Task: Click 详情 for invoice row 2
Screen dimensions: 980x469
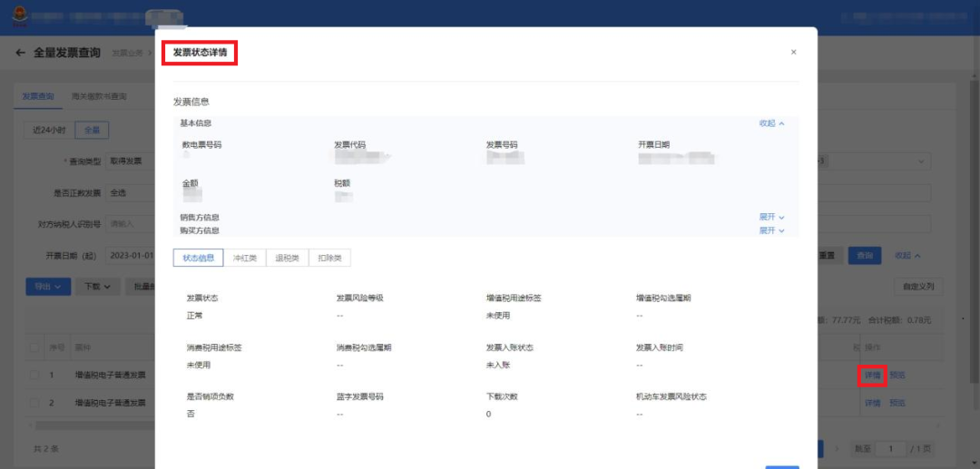Action: (x=873, y=403)
